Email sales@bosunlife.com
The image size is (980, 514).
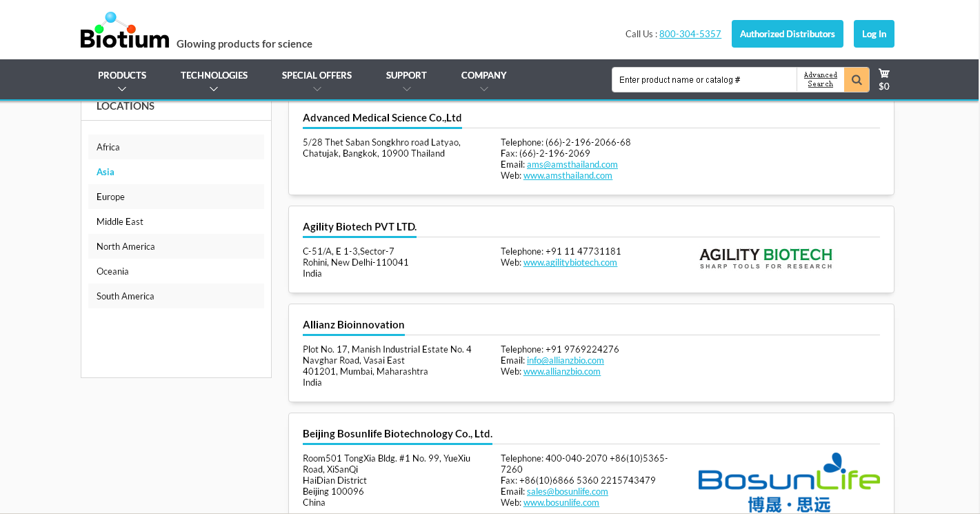click(568, 491)
